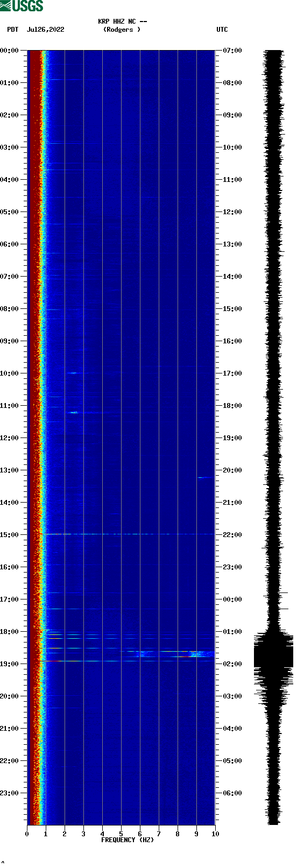Click the 2.5 Hz spot near 11:15 PDT
Image resolution: width=297 pixels, height=868 pixels.
tap(74, 412)
